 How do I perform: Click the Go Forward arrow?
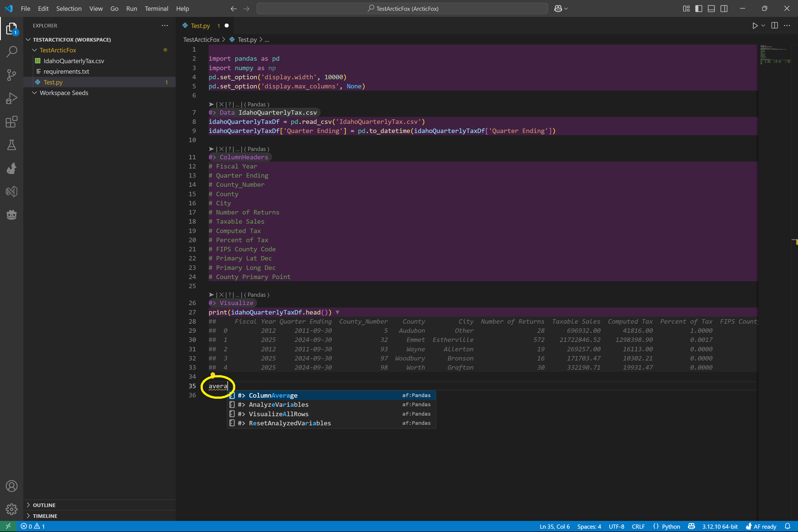[x=246, y=9]
